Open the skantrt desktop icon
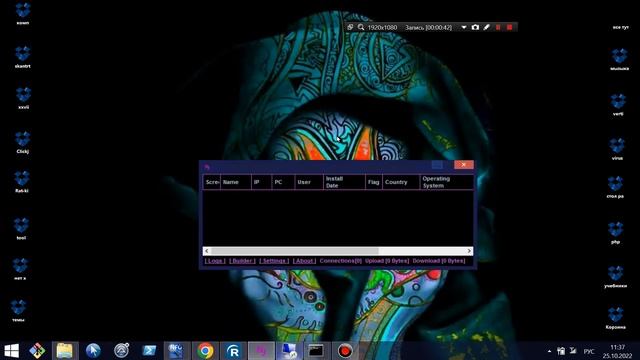640x360 pixels. [23, 57]
